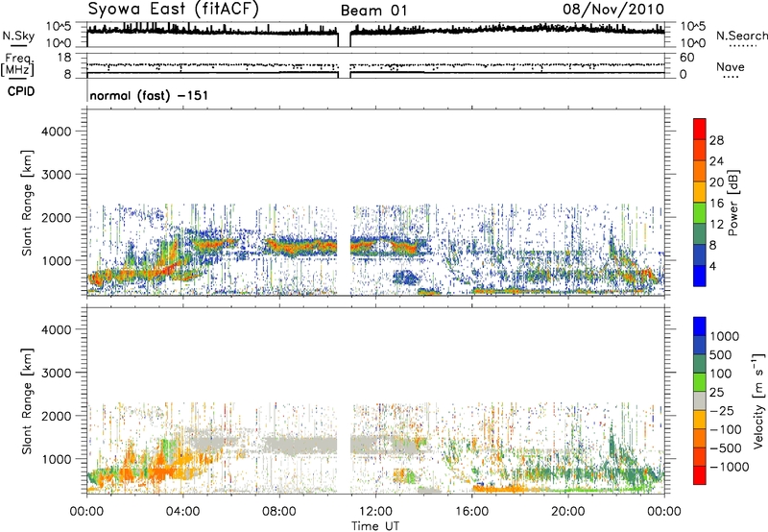Image resolution: width=768 pixels, height=532 pixels.
Task: Click the orange velocity strip near 17:00
Action: tap(499, 489)
